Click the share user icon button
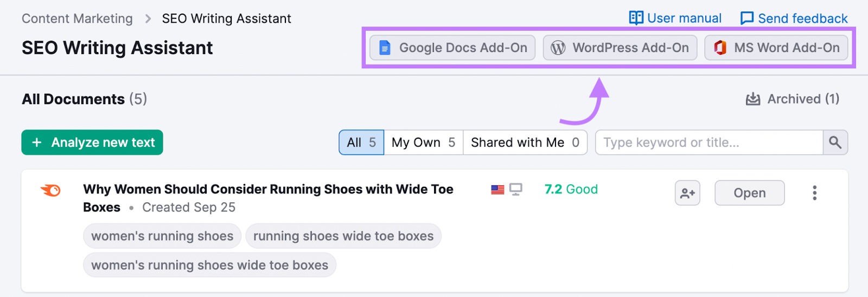Screen dimensions: 868x297 (x=687, y=193)
